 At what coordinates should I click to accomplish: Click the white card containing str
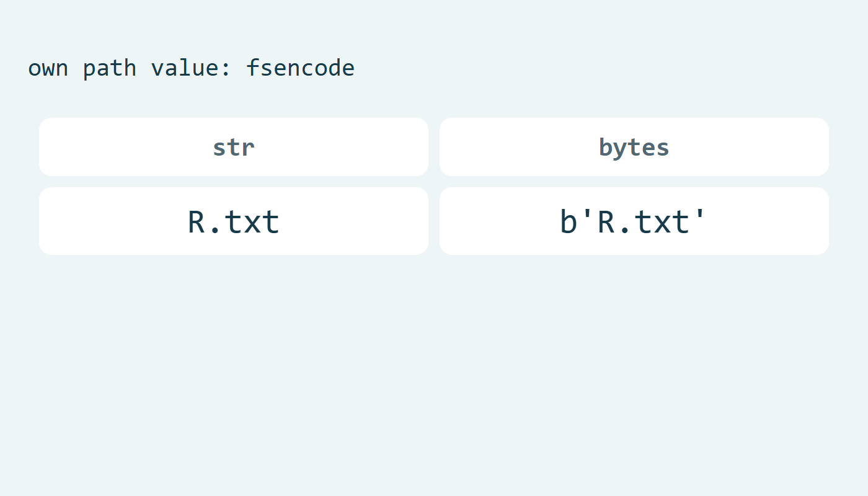point(234,147)
